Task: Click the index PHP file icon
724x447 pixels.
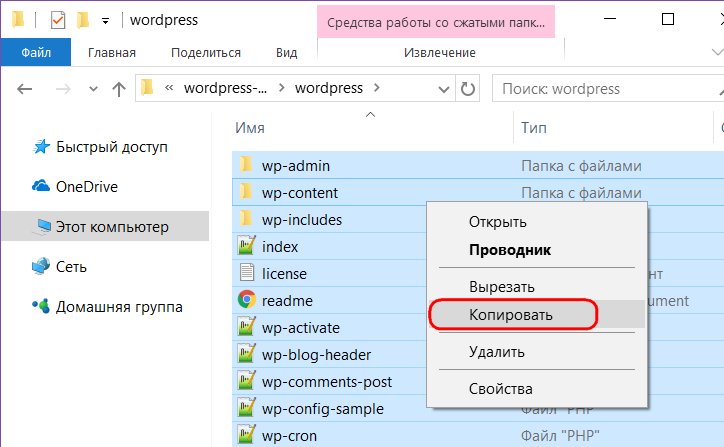Action: coord(247,245)
